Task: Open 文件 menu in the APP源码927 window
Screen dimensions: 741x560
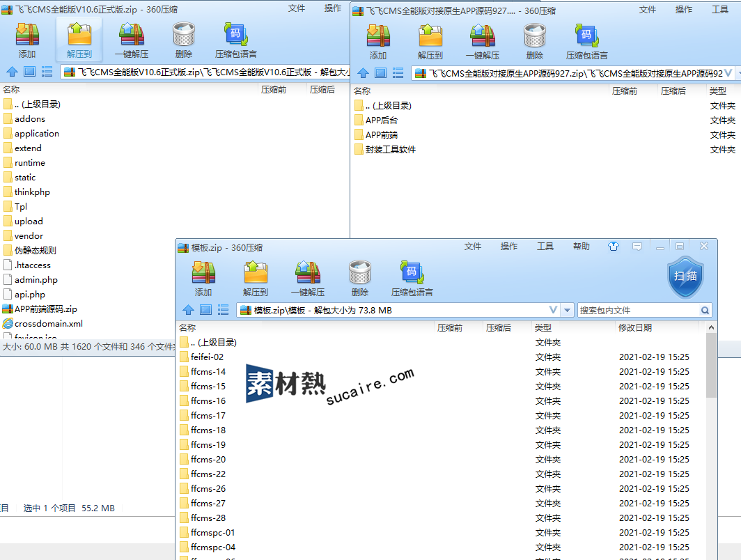Action: tap(648, 10)
